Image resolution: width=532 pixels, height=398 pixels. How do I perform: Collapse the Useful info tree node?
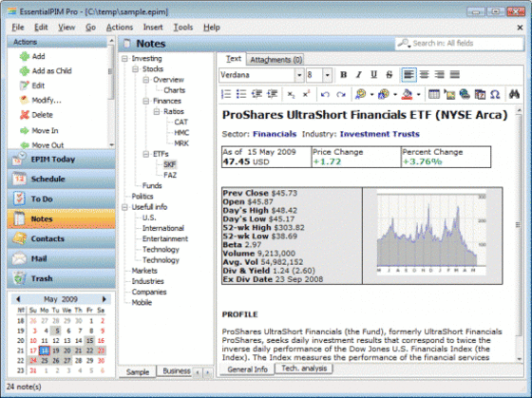[124, 207]
